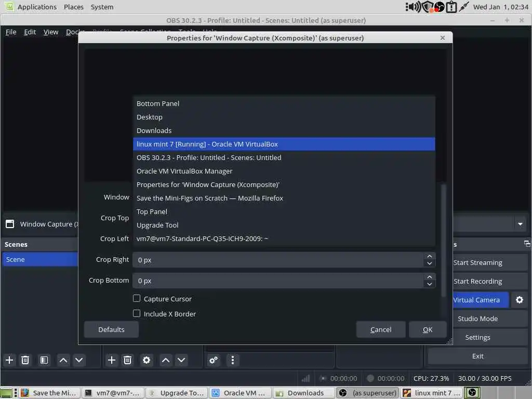Move scene down with arrow icon

point(79,360)
